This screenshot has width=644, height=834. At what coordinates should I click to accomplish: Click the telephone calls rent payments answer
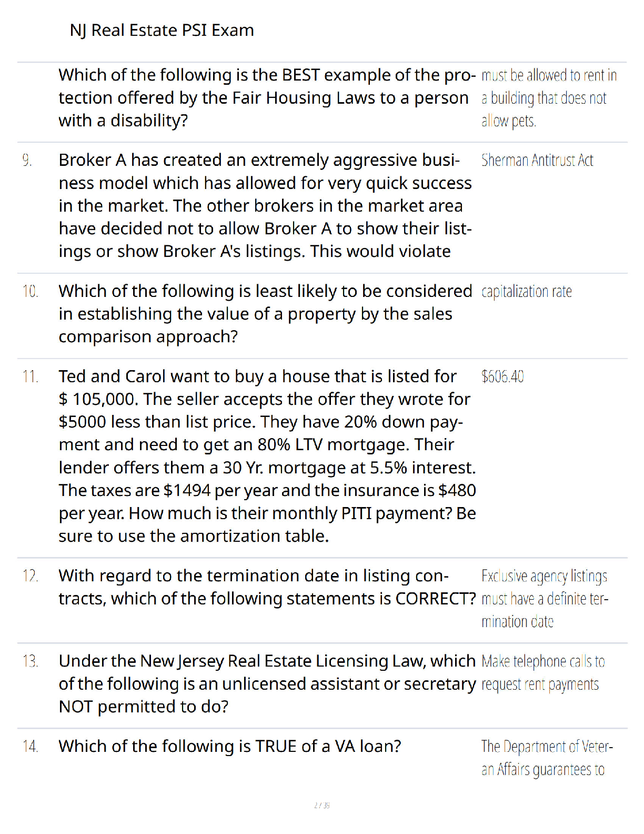543,673
